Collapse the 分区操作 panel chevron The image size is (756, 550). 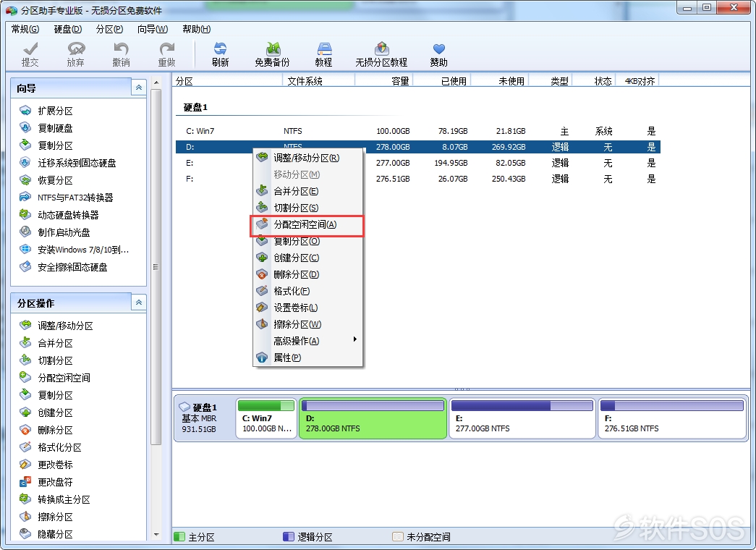tap(139, 302)
